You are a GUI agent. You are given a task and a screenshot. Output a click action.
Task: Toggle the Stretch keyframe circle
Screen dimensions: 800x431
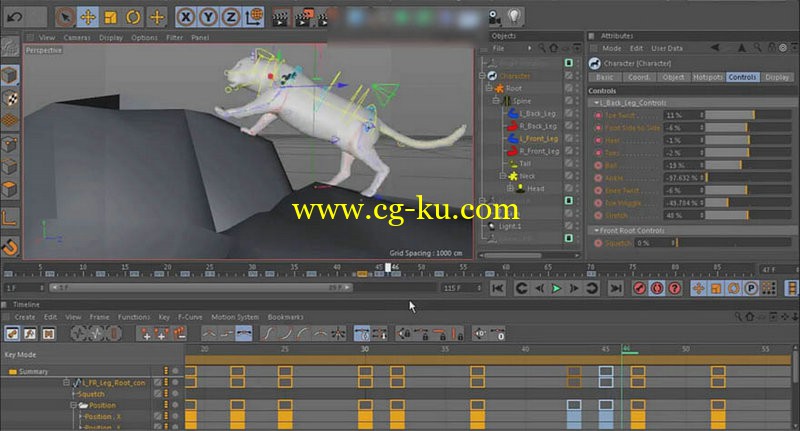click(x=598, y=216)
